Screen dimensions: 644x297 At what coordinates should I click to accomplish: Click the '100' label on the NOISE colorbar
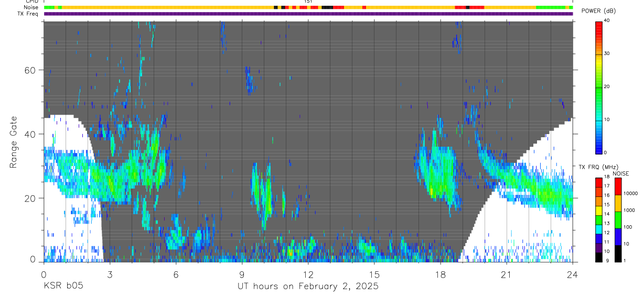tap(629, 227)
